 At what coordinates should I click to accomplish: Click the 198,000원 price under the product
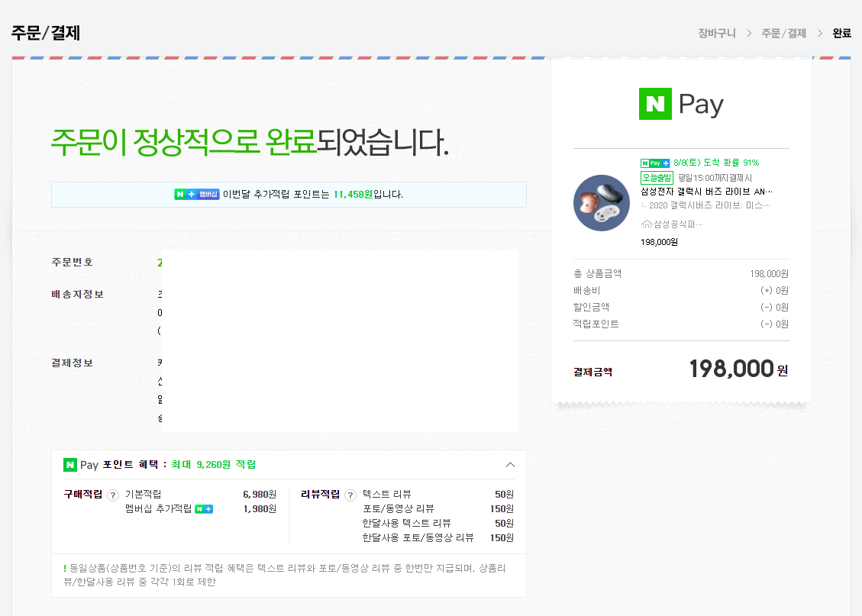659,242
